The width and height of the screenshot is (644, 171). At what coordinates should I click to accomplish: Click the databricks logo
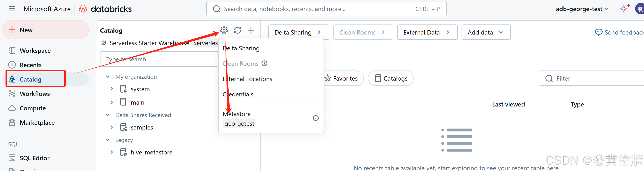tap(105, 9)
